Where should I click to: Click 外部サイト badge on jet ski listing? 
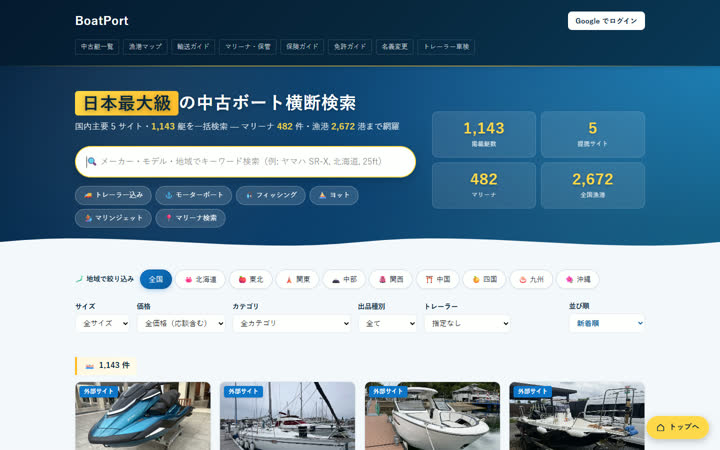[x=98, y=391]
